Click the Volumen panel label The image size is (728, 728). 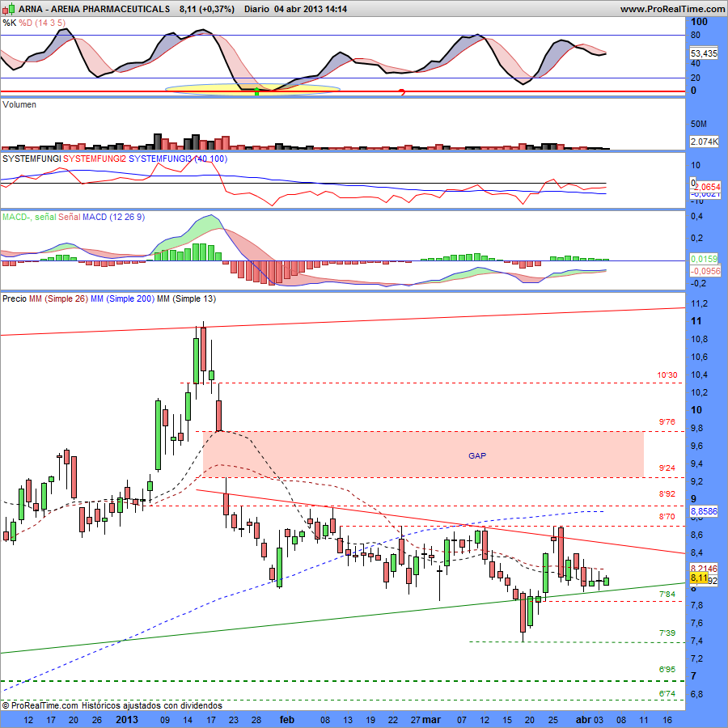pos(19,104)
